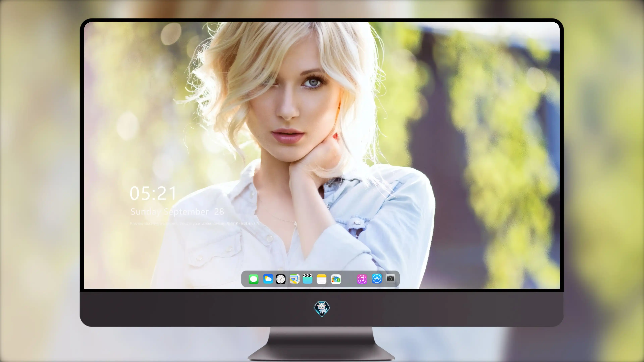Launch the Maps app from the dock
644x362 pixels.
pos(294,279)
